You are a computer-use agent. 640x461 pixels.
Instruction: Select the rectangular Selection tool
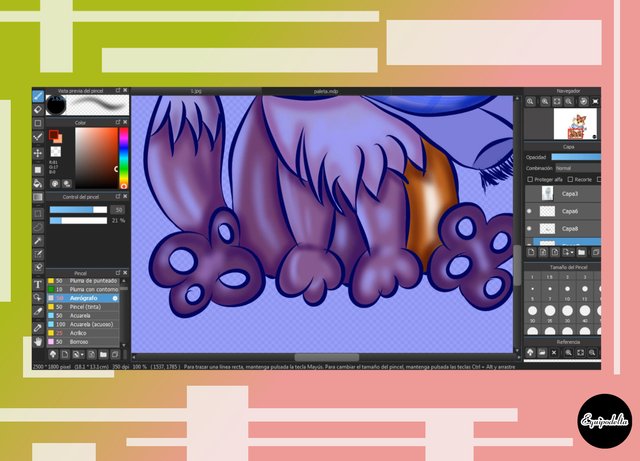pyautogui.click(x=38, y=213)
